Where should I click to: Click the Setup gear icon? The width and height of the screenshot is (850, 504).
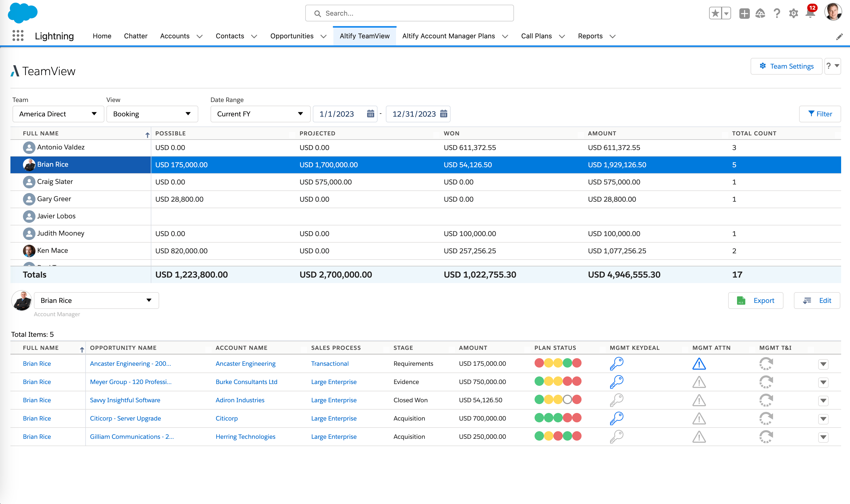(793, 14)
